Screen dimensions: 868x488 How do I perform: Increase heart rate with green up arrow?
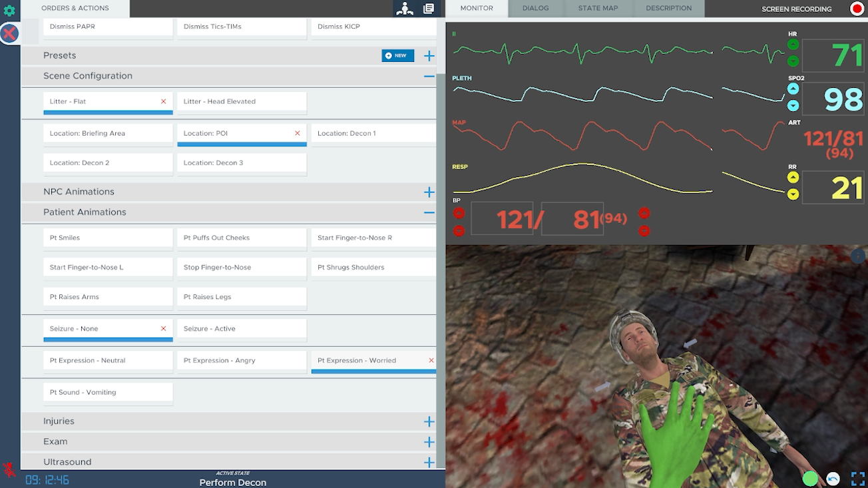793,45
